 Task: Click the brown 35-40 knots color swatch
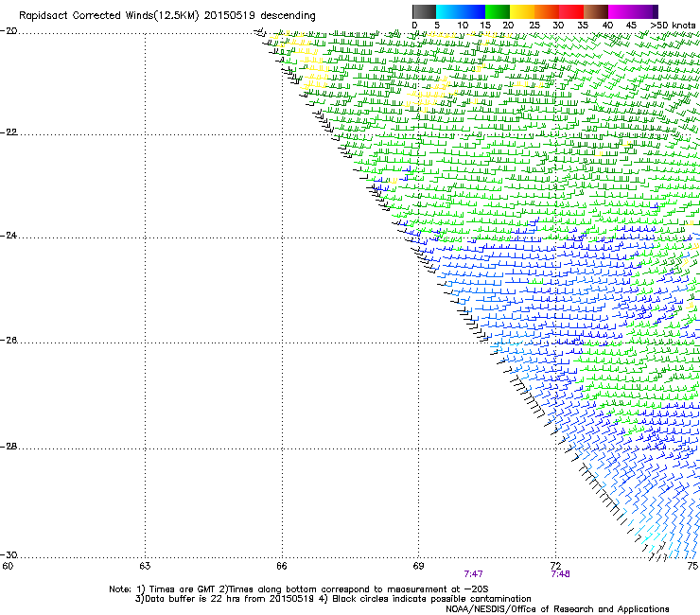[596, 11]
